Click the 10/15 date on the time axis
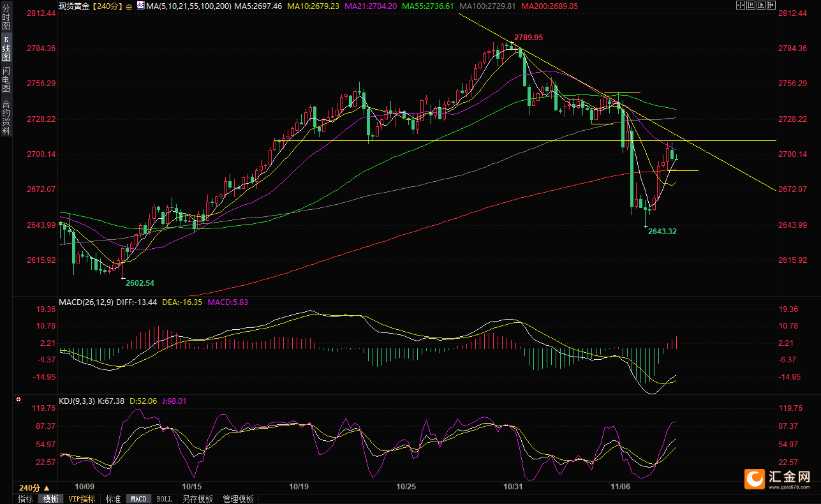The width and height of the screenshot is (821, 504). point(191,487)
